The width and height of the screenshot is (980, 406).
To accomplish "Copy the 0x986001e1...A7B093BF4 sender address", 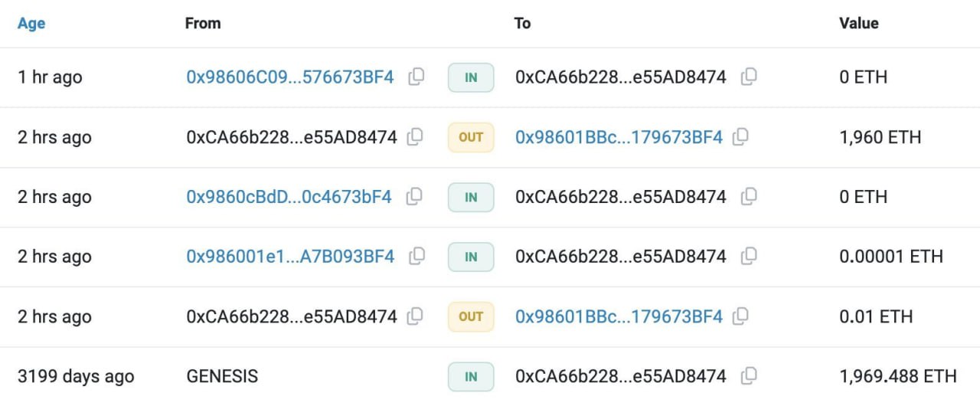I will pyautogui.click(x=417, y=256).
